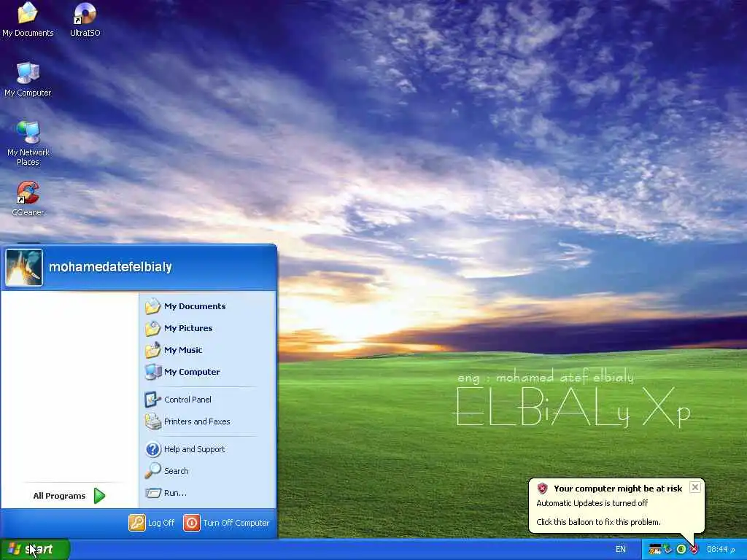Open My Network Places desktop icon
The height and width of the screenshot is (560, 747).
[28, 143]
